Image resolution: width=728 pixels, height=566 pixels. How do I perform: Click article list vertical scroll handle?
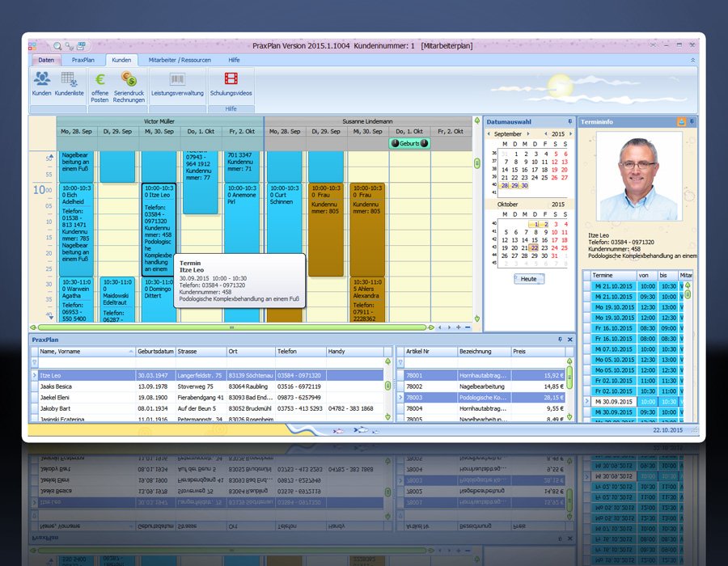click(569, 378)
